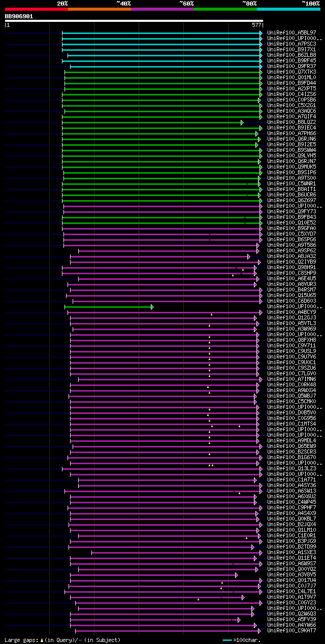Select the UniRef100_B9FD44 label
The width and height of the screenshot is (325, 644).
(291, 83)
